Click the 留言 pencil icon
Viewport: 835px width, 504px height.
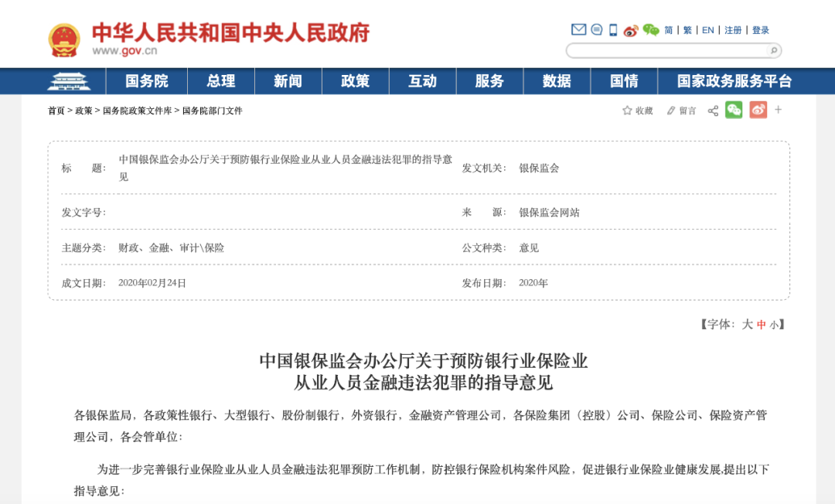(671, 111)
